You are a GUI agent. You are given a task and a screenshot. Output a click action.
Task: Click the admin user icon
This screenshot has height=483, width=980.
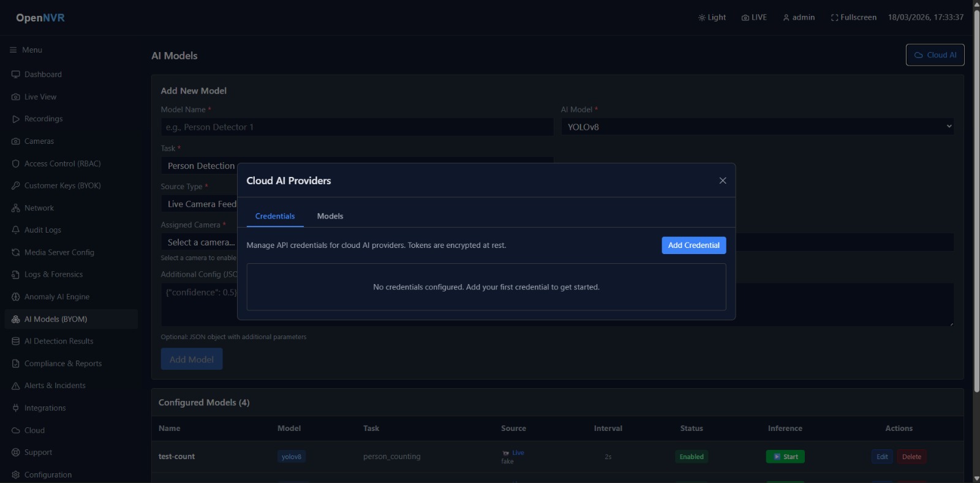[x=786, y=18]
